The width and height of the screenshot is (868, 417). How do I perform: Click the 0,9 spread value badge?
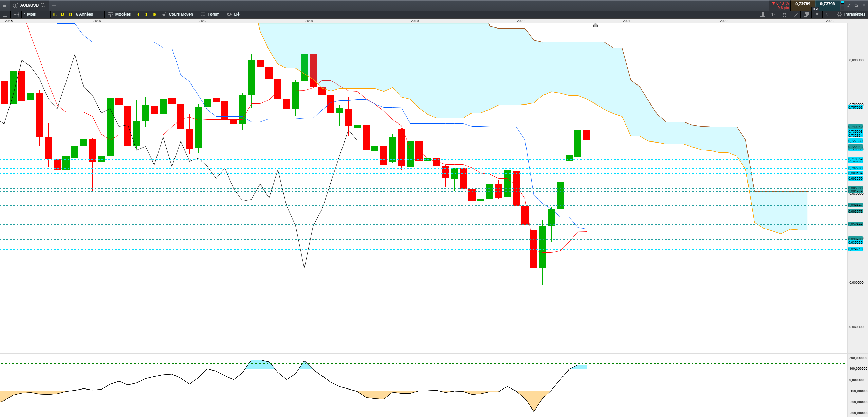[x=815, y=9]
